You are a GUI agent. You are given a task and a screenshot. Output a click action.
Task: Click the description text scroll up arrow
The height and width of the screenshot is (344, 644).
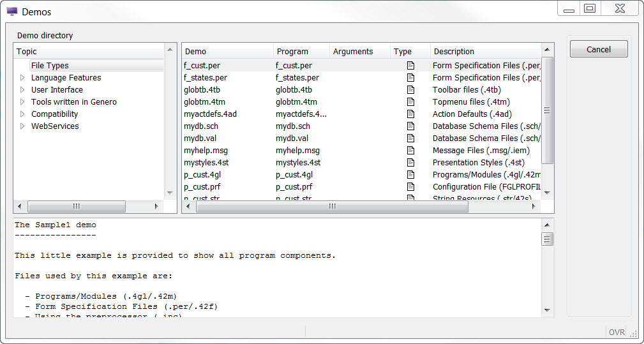[x=547, y=225]
